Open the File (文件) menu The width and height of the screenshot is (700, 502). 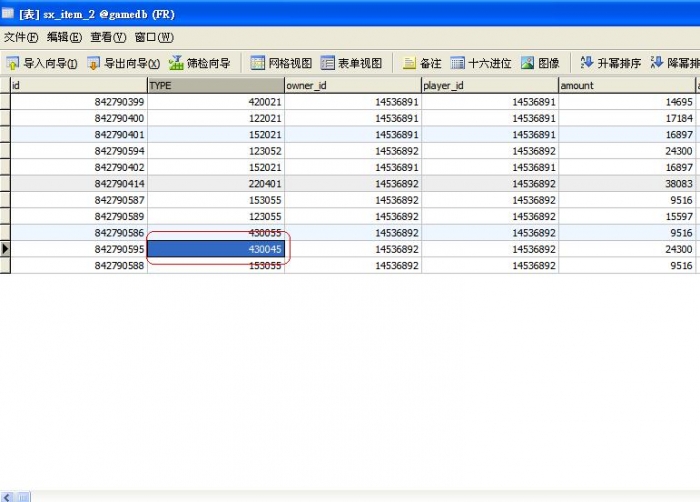tap(21, 37)
